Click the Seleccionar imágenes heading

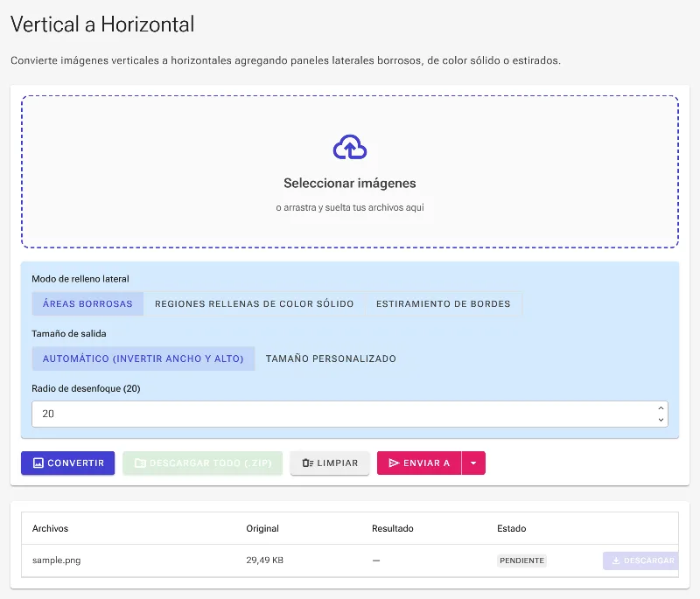(350, 184)
